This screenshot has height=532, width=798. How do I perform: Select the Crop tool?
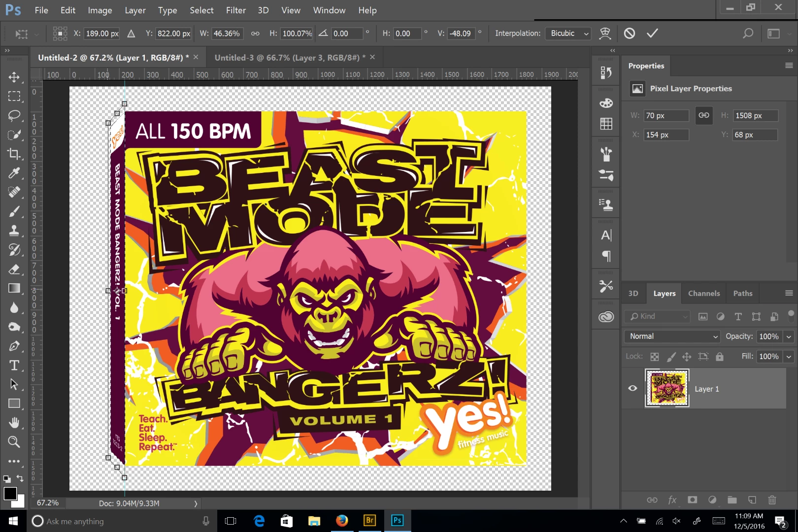pyautogui.click(x=14, y=154)
